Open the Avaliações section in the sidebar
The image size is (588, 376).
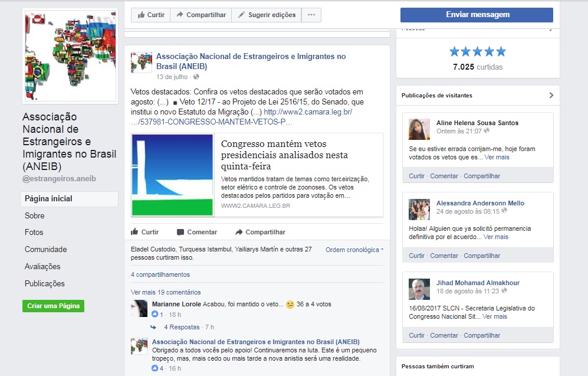pyautogui.click(x=42, y=267)
